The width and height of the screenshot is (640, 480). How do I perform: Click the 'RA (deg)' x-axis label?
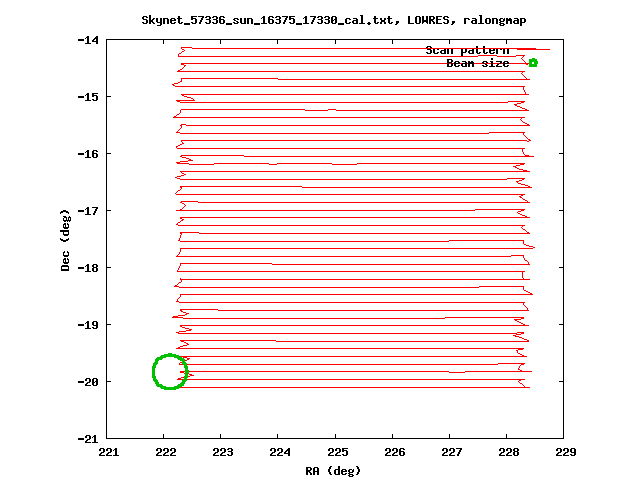click(x=333, y=471)
